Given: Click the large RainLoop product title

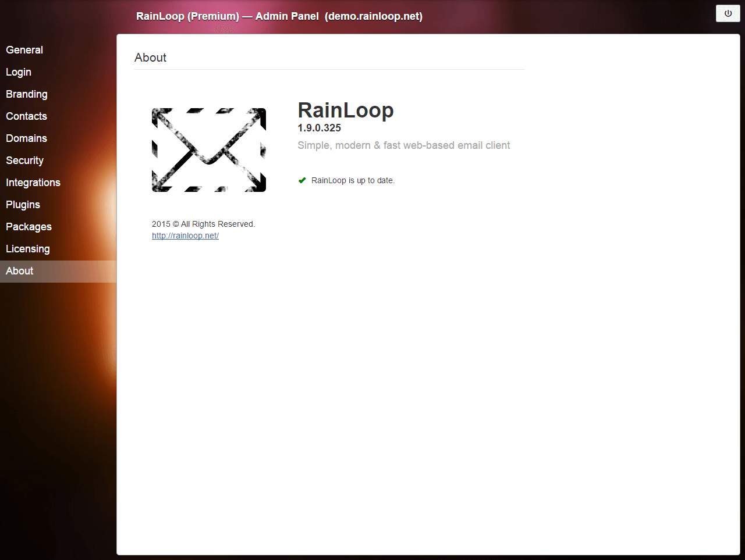Looking at the screenshot, I should (346, 110).
